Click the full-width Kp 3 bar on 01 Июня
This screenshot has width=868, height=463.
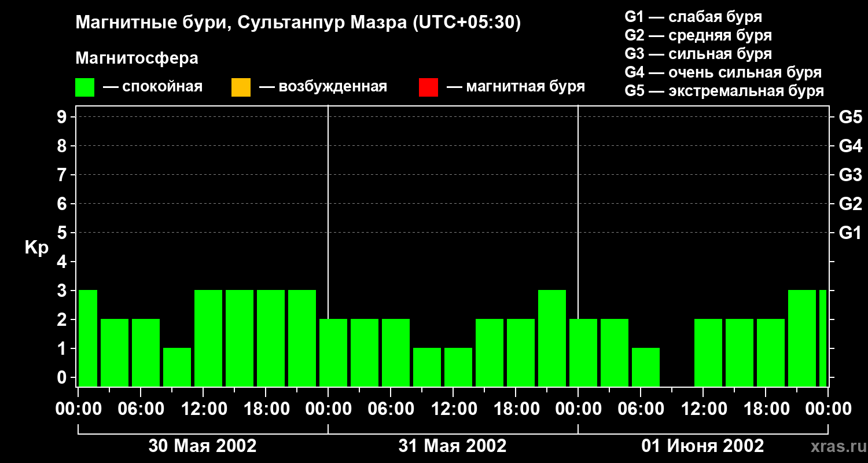coord(802,338)
